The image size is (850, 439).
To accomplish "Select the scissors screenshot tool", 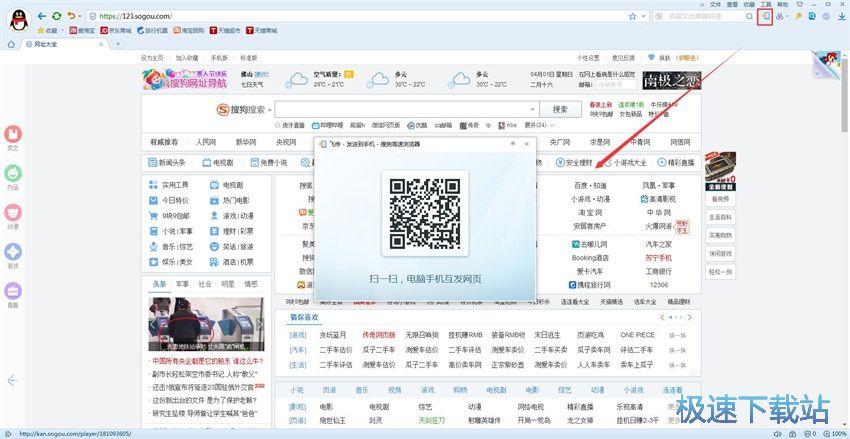I will (780, 16).
